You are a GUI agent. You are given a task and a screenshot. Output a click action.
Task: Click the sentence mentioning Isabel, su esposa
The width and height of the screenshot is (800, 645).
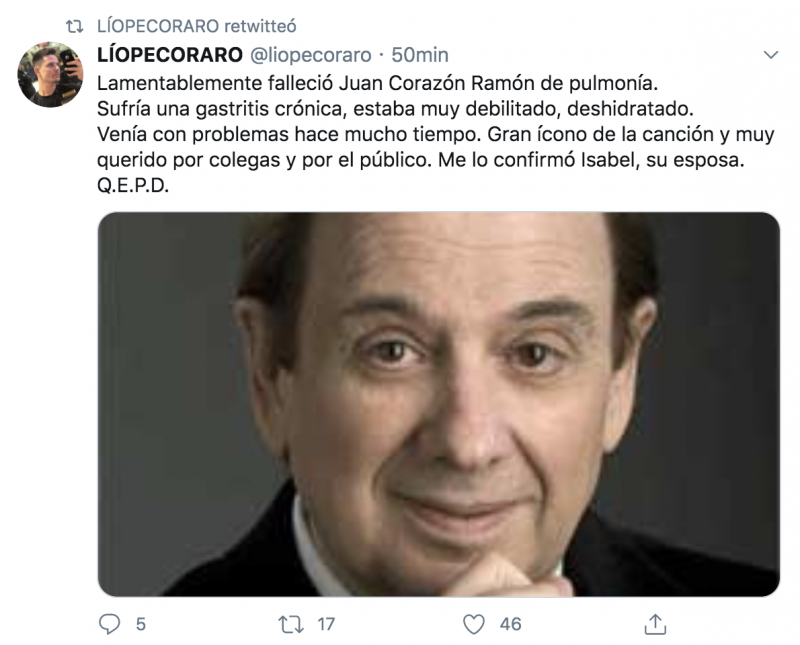tap(591, 160)
